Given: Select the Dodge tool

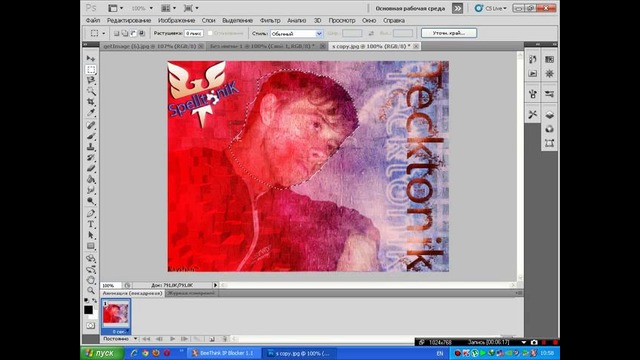Looking at the screenshot, I should pyautogui.click(x=91, y=201).
